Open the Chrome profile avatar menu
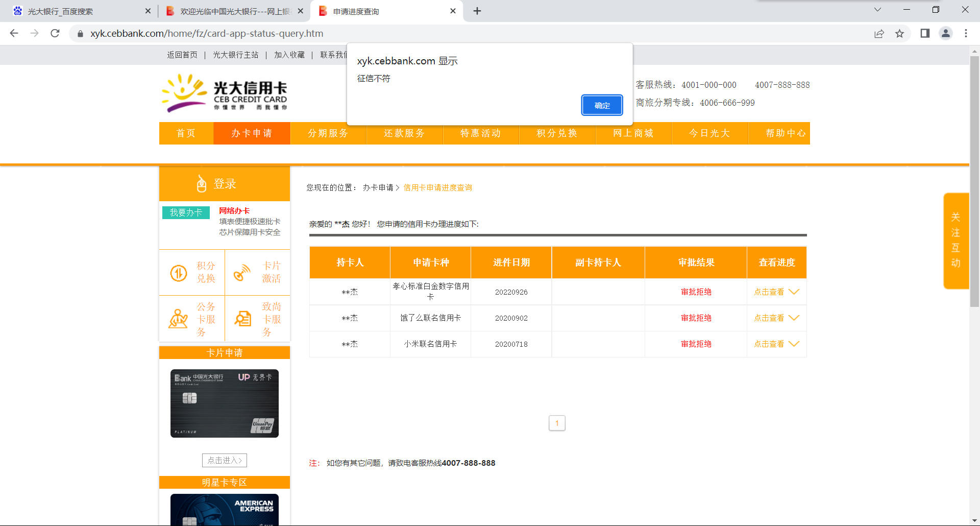The image size is (980, 526). coord(945,33)
